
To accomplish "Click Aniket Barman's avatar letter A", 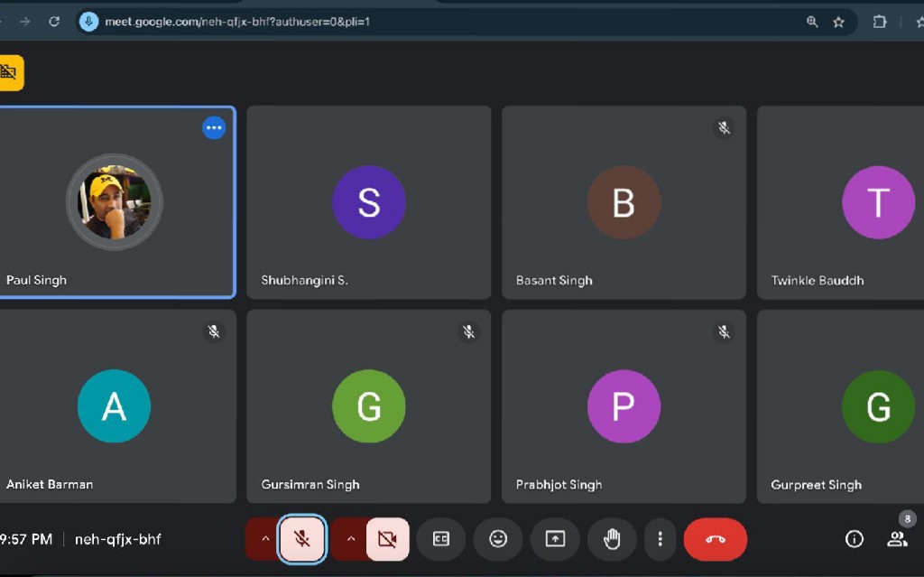I will pyautogui.click(x=115, y=406).
